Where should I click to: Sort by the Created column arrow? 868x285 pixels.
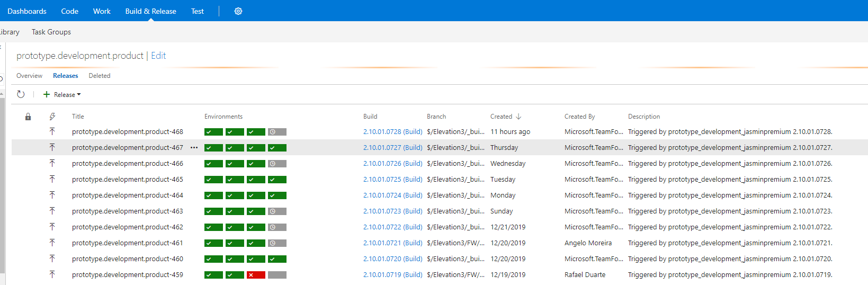click(x=518, y=117)
